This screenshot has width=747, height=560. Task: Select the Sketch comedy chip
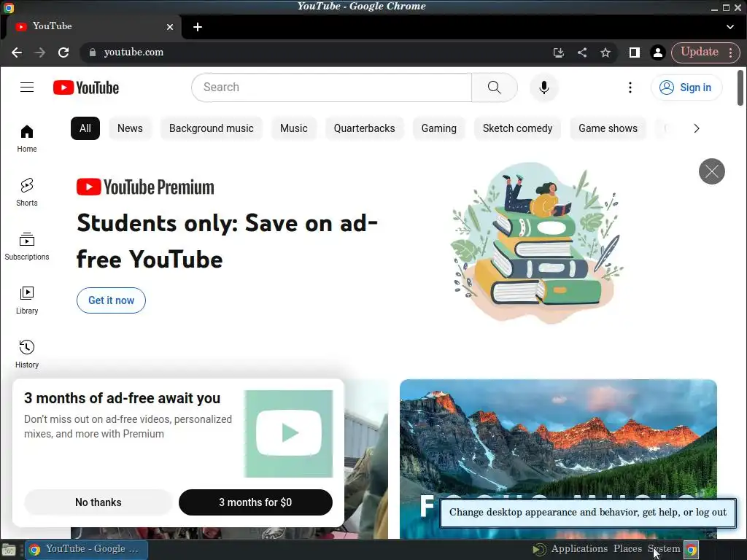pos(517,128)
